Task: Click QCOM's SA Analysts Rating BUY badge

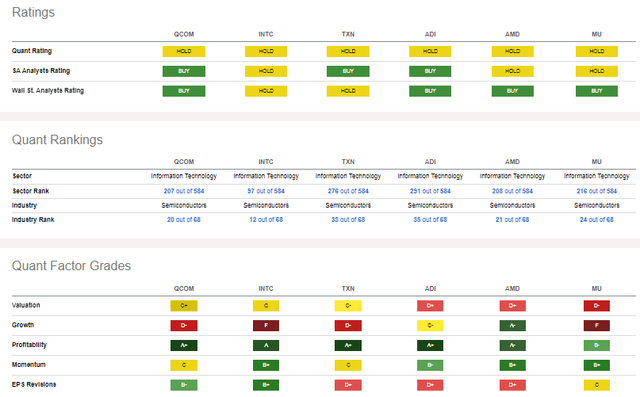Action: (x=184, y=71)
